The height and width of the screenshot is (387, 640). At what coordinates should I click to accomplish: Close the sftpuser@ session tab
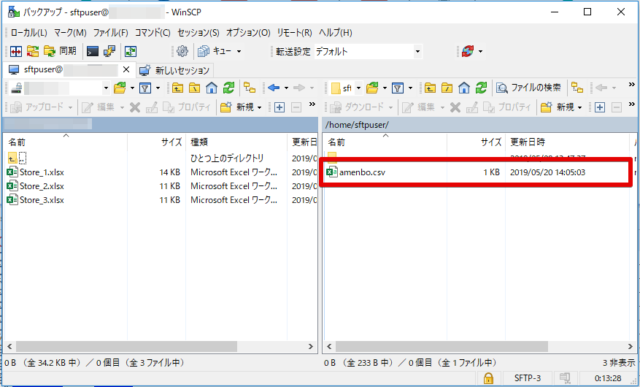pos(126,70)
